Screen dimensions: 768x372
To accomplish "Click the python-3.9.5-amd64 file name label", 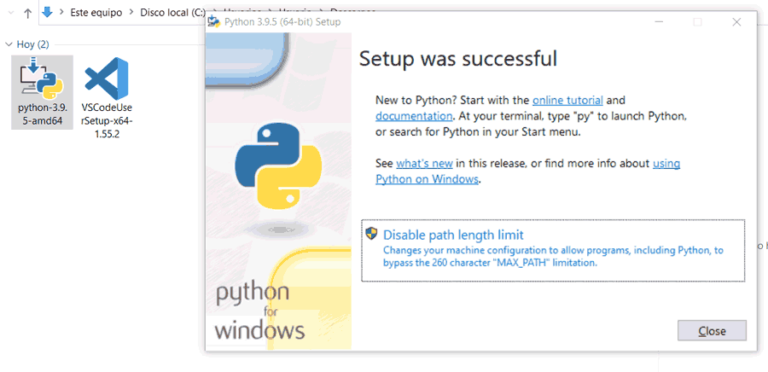I will click(x=42, y=114).
